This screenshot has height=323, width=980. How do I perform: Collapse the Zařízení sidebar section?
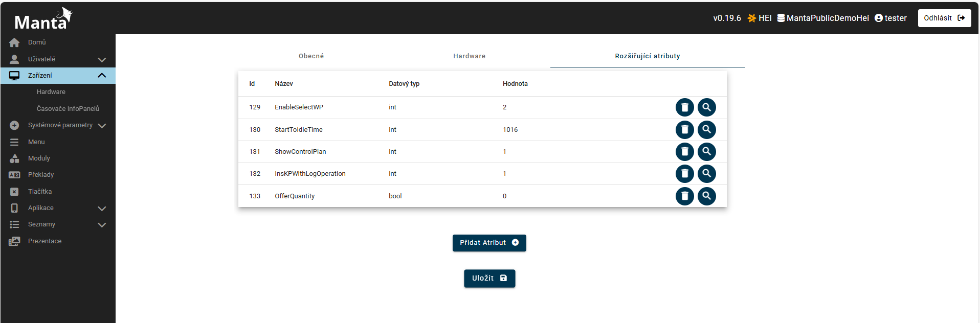(102, 76)
